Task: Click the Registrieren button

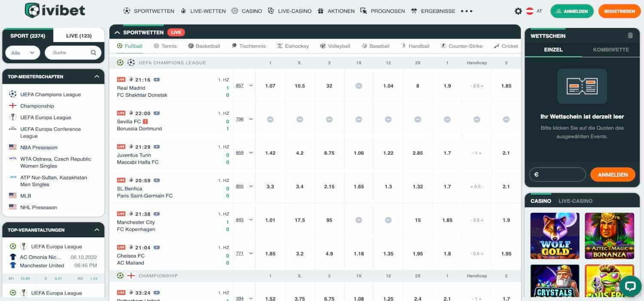Action: (619, 11)
